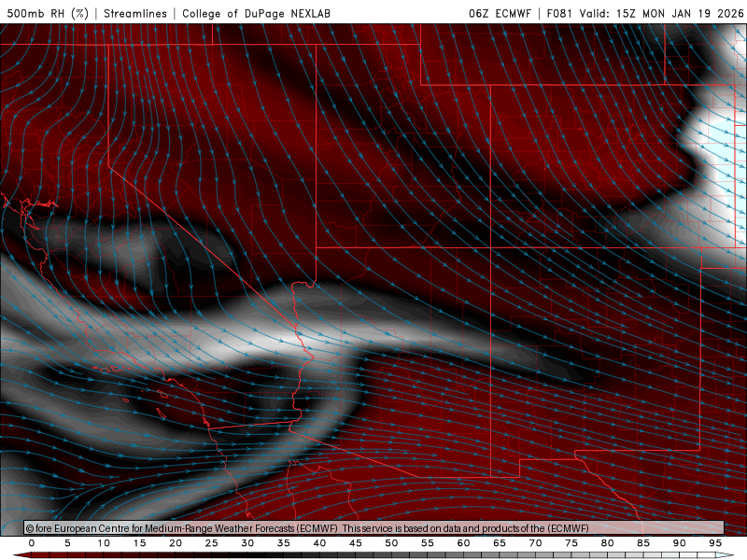Viewport: 747px width, 560px height.
Task: Click the '85' label on color scale
Action: (x=643, y=543)
